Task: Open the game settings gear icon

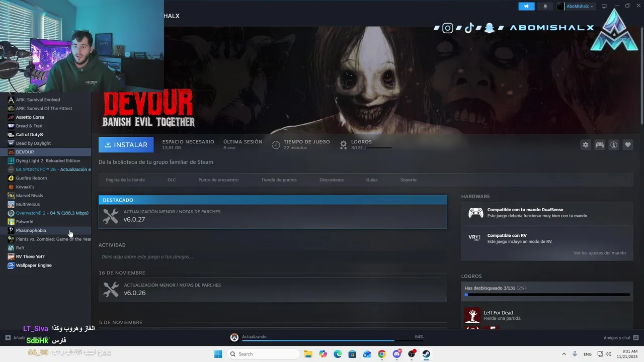Action: 586,145
